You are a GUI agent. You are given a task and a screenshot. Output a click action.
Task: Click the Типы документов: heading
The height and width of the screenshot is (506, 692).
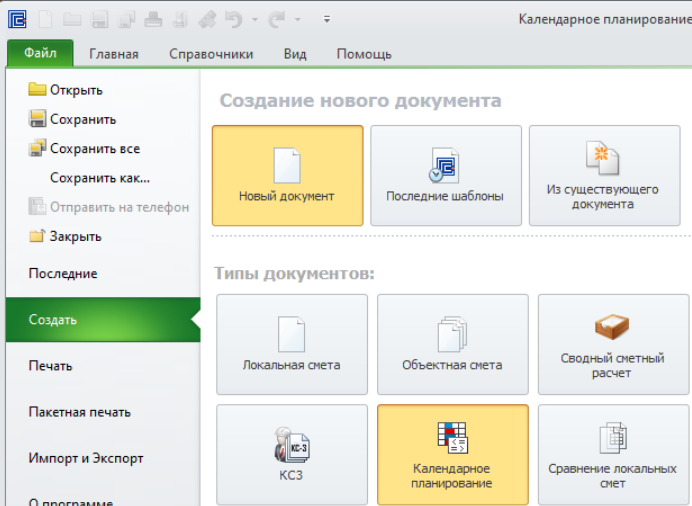click(294, 274)
